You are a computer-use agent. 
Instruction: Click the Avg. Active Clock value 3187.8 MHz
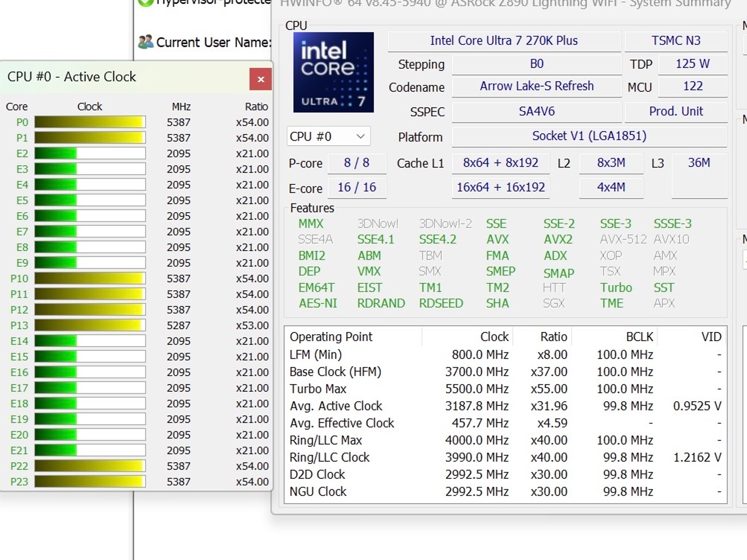477,406
